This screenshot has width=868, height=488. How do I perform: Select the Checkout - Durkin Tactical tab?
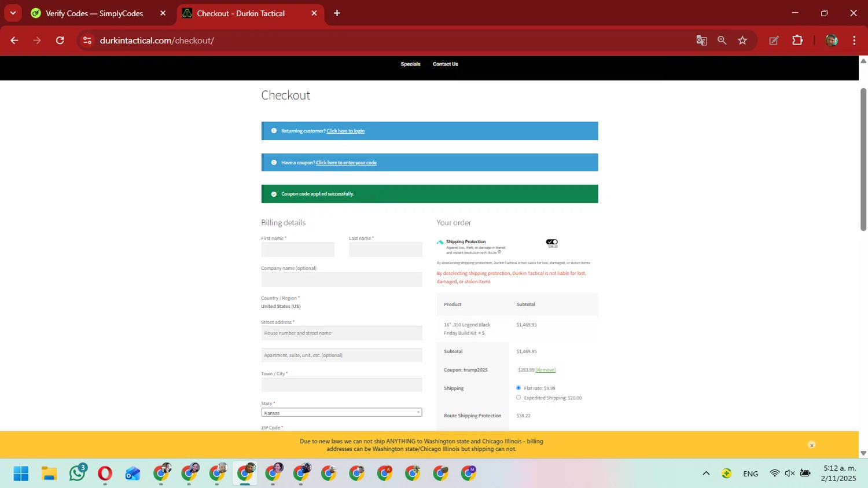pos(240,13)
